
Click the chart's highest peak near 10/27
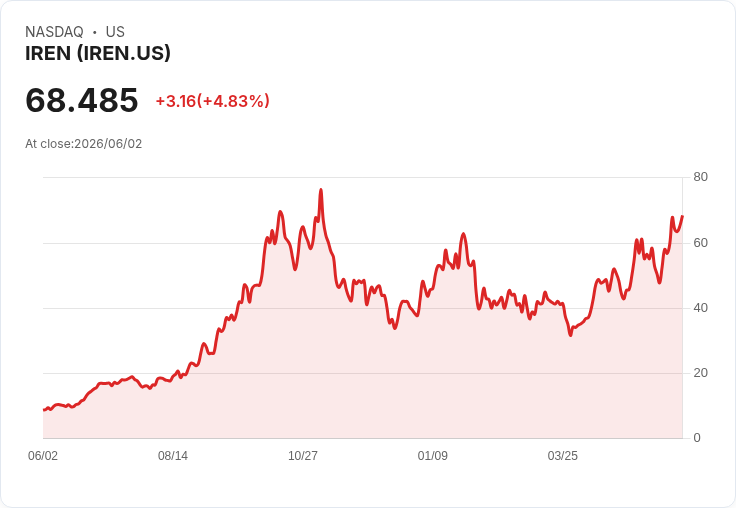[321, 190]
